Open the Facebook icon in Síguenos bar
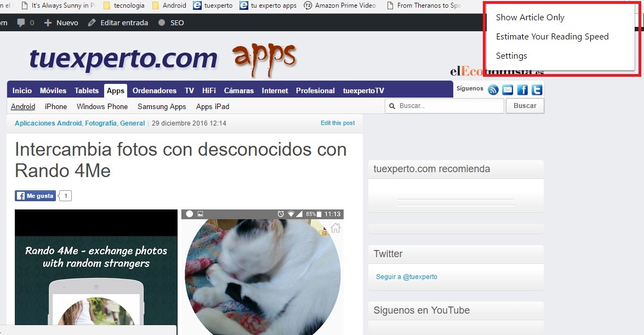Screen dimensions: 644x335 click(522, 90)
